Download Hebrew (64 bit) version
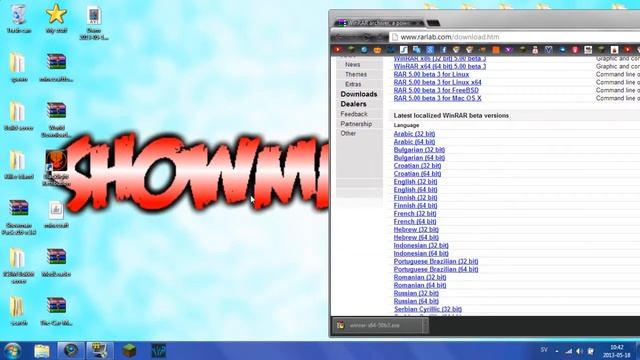Image resolution: width=640 pixels, height=360 pixels. pos(416,238)
